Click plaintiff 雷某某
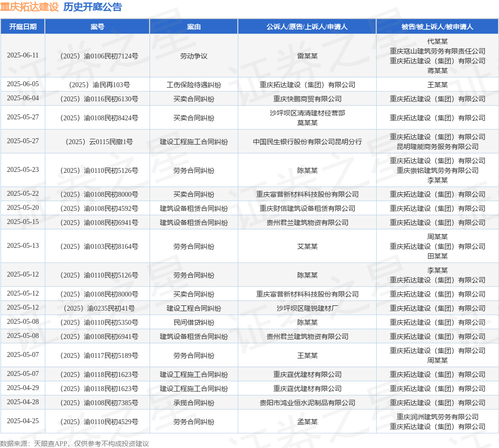Screen dimensions: 499x448 [x=307, y=56]
